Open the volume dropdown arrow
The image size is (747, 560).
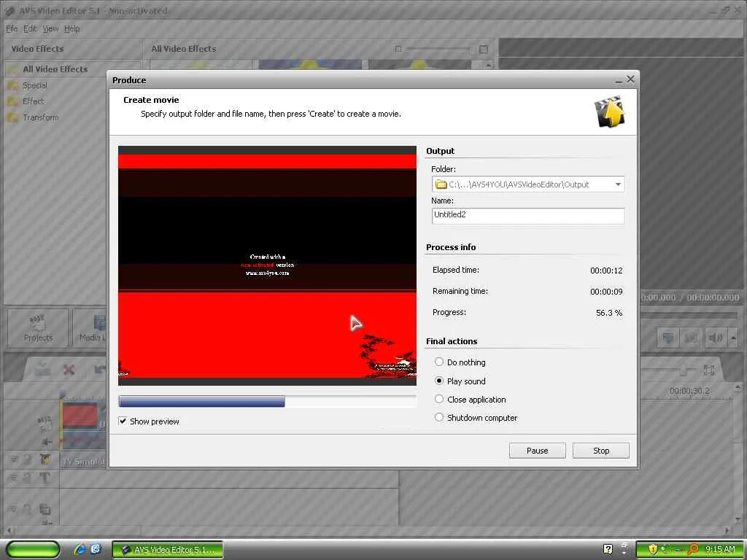(734, 338)
